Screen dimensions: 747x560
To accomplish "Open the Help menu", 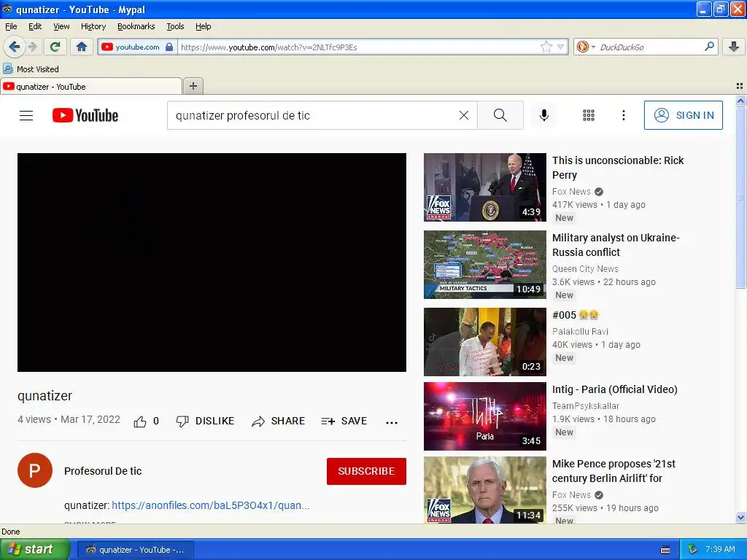I will 203,26.
